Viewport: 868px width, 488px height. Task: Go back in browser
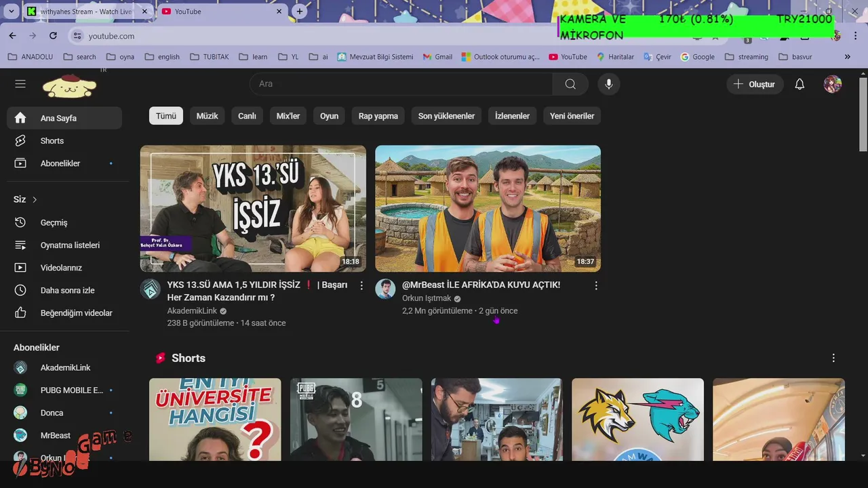12,35
